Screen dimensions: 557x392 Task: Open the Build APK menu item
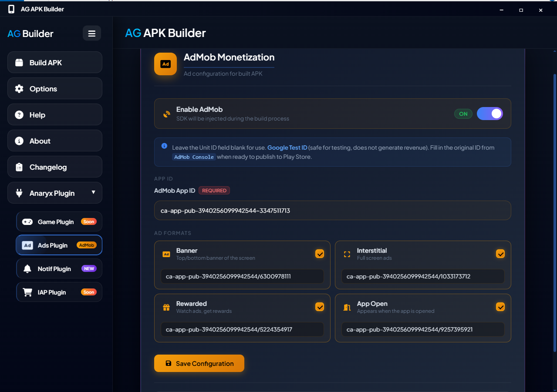click(55, 63)
